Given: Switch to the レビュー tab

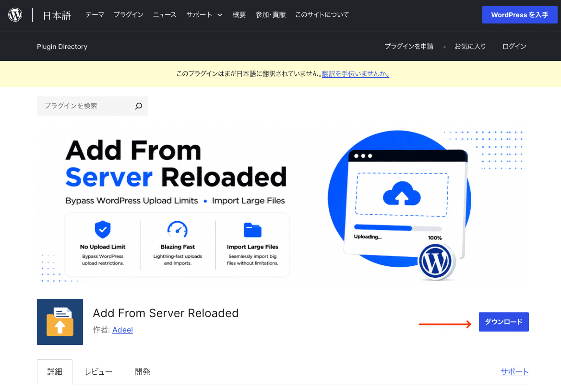Looking at the screenshot, I should pyautogui.click(x=98, y=372).
